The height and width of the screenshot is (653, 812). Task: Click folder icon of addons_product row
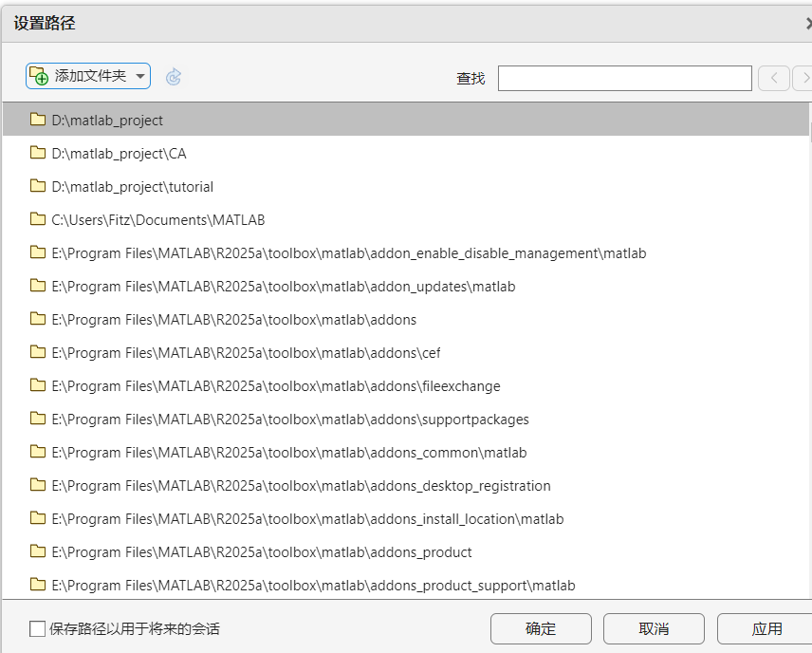click(x=38, y=550)
